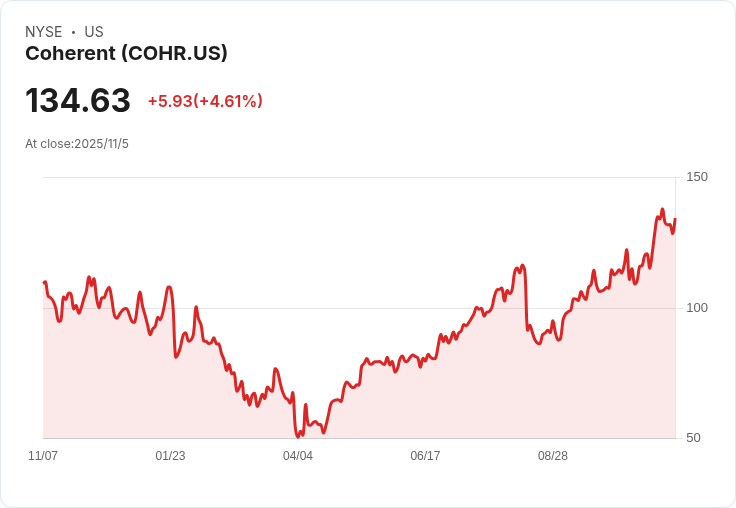Image resolution: width=736 pixels, height=508 pixels.
Task: Click the US market label
Action: point(94,32)
